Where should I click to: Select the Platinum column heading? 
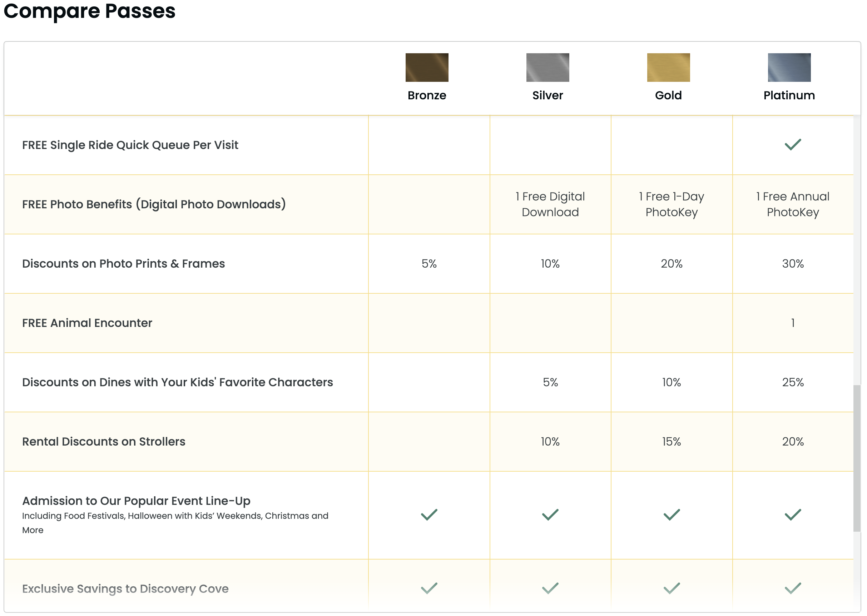(789, 95)
